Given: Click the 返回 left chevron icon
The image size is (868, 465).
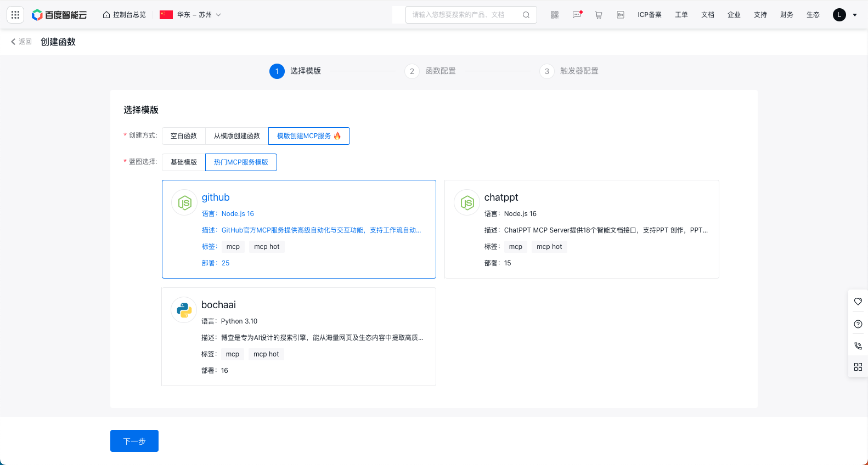Looking at the screenshot, I should tap(13, 42).
